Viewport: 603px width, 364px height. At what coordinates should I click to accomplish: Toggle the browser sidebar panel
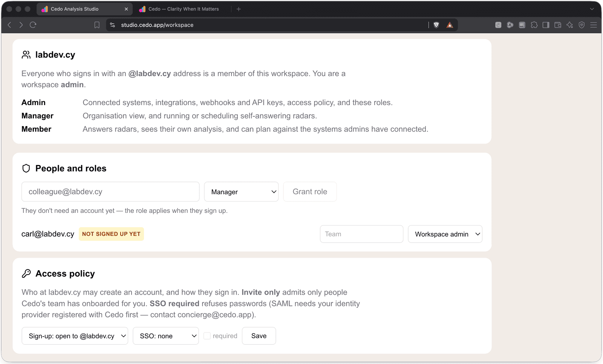pos(546,25)
